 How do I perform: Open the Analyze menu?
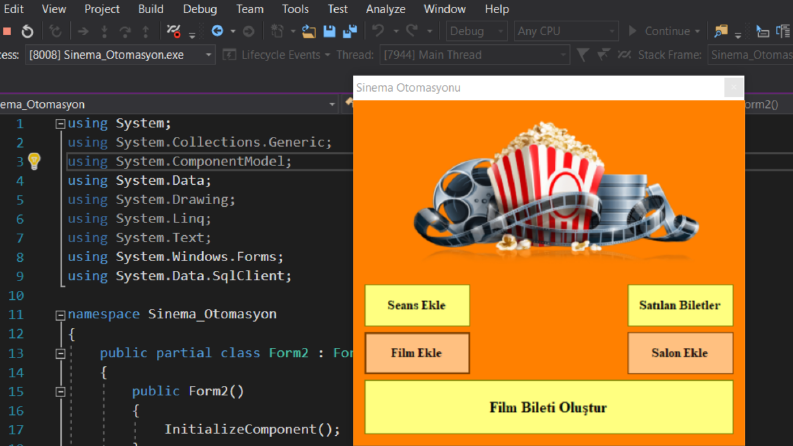tap(385, 9)
